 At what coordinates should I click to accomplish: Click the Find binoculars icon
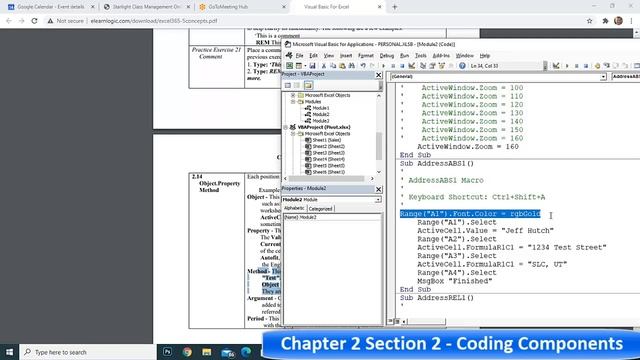click(x=351, y=66)
